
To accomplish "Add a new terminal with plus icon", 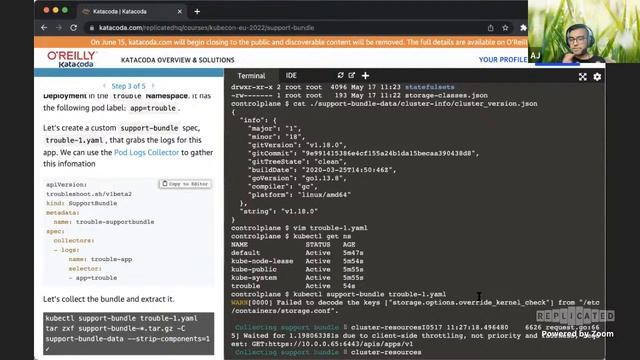I will coord(365,76).
